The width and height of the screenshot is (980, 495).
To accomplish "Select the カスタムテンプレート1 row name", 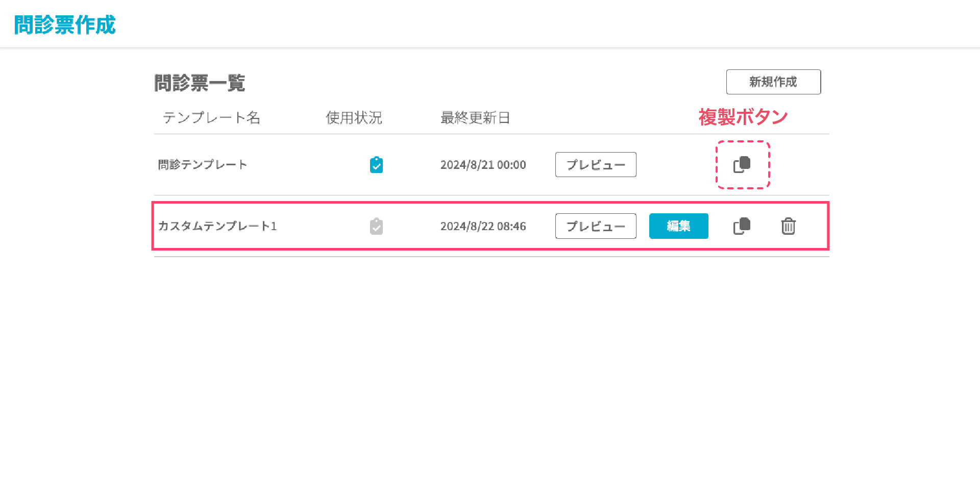I will pyautogui.click(x=217, y=226).
